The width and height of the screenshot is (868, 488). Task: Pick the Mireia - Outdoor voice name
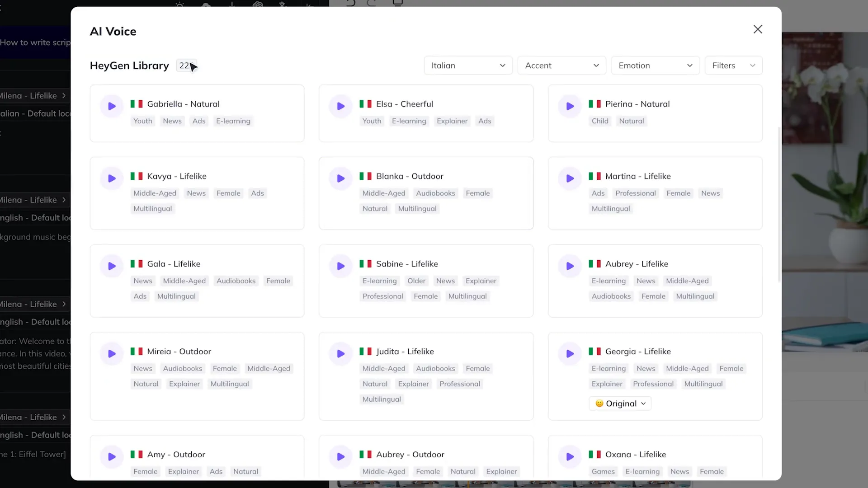point(179,352)
